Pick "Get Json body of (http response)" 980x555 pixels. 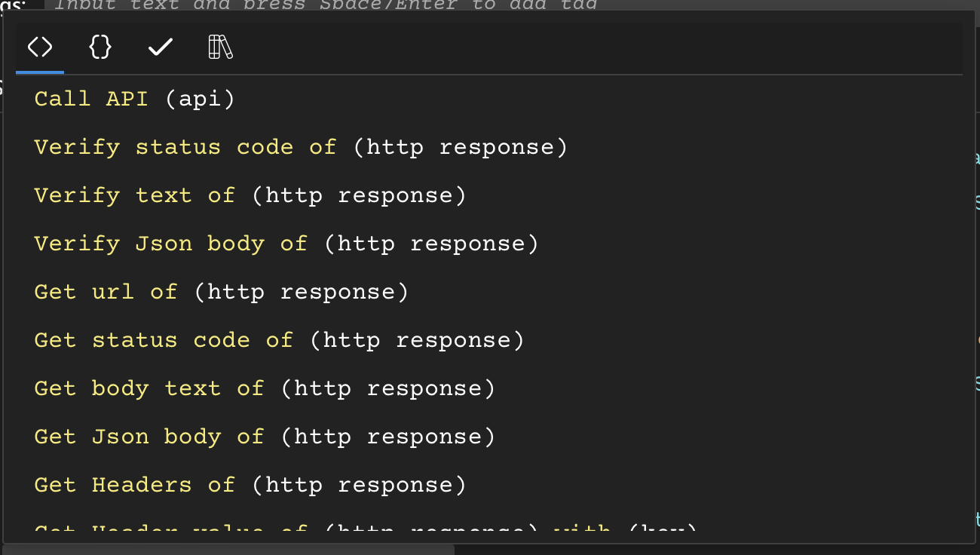pyautogui.click(x=264, y=437)
